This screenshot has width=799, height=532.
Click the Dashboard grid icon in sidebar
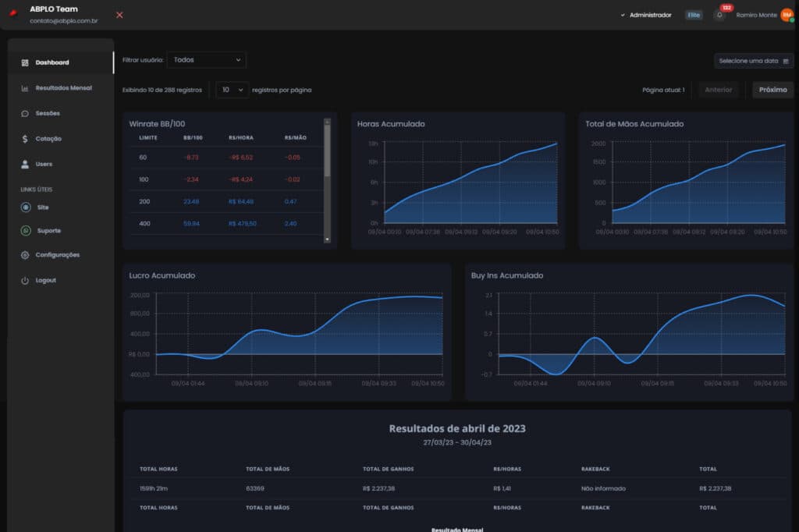[x=25, y=62]
